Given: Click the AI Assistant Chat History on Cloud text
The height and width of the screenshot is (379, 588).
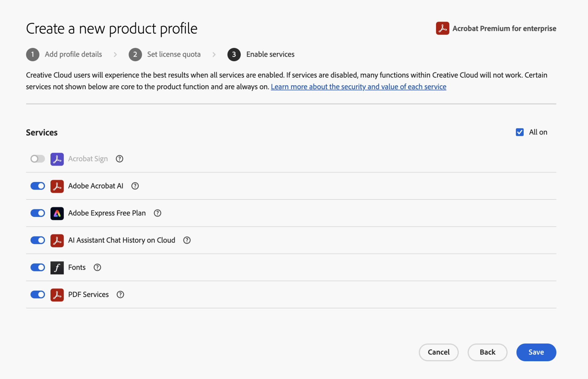Looking at the screenshot, I should [x=122, y=240].
